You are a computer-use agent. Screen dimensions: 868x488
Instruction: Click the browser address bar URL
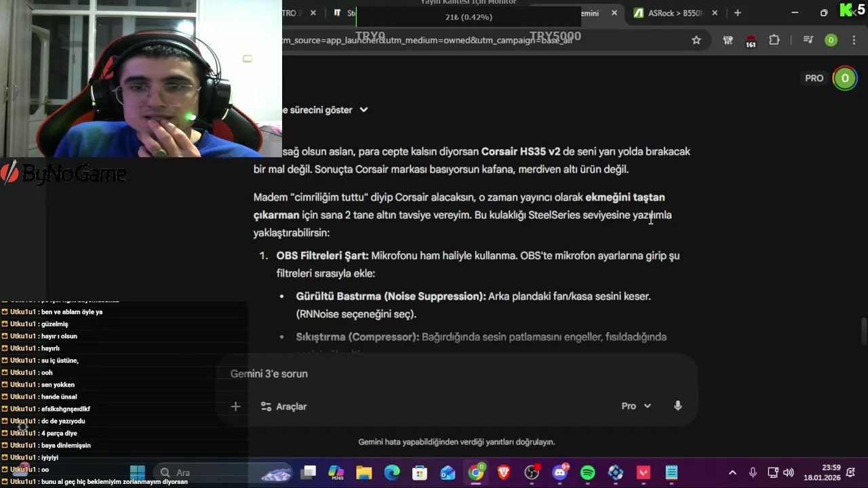pyautogui.click(x=427, y=41)
